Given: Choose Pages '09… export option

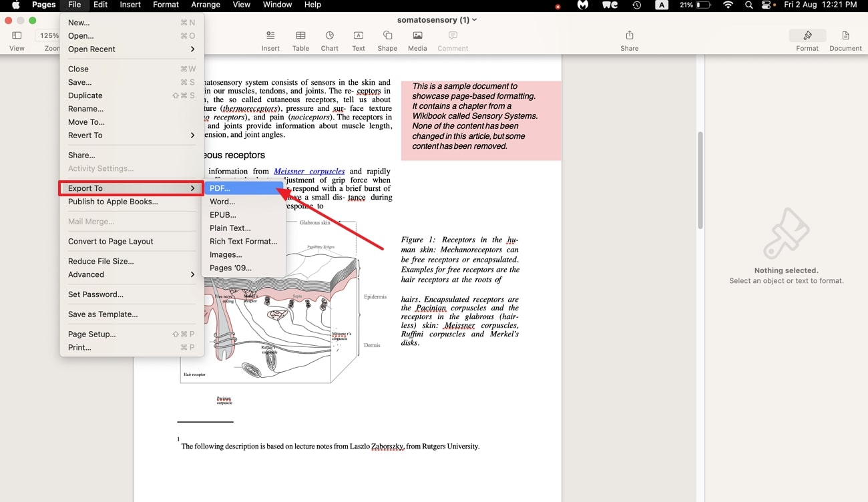Looking at the screenshot, I should click(244, 268).
